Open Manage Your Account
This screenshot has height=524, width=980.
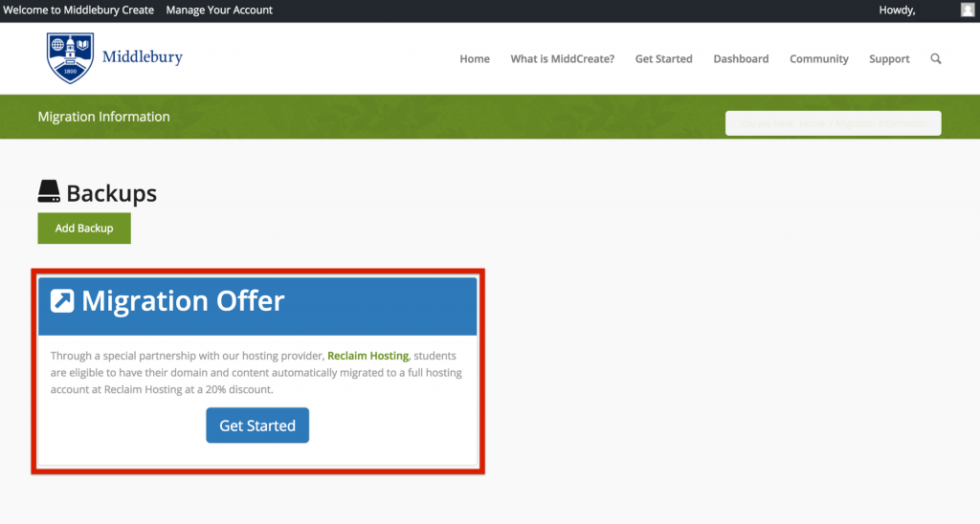click(219, 10)
